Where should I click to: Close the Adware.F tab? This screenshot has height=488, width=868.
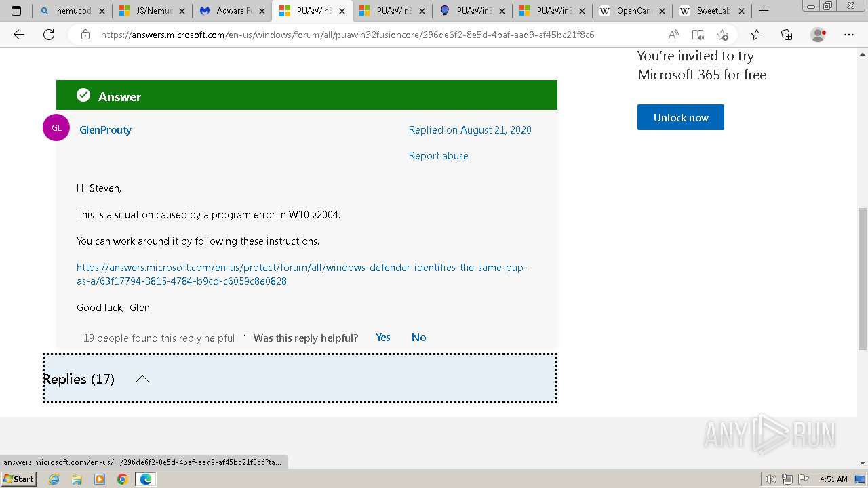[x=262, y=11]
